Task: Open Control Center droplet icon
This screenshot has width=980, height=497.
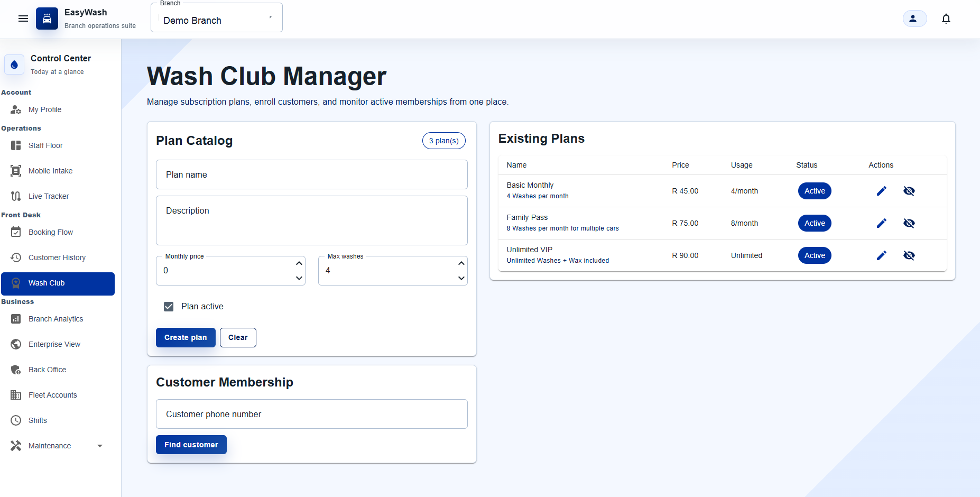Action: click(x=14, y=65)
